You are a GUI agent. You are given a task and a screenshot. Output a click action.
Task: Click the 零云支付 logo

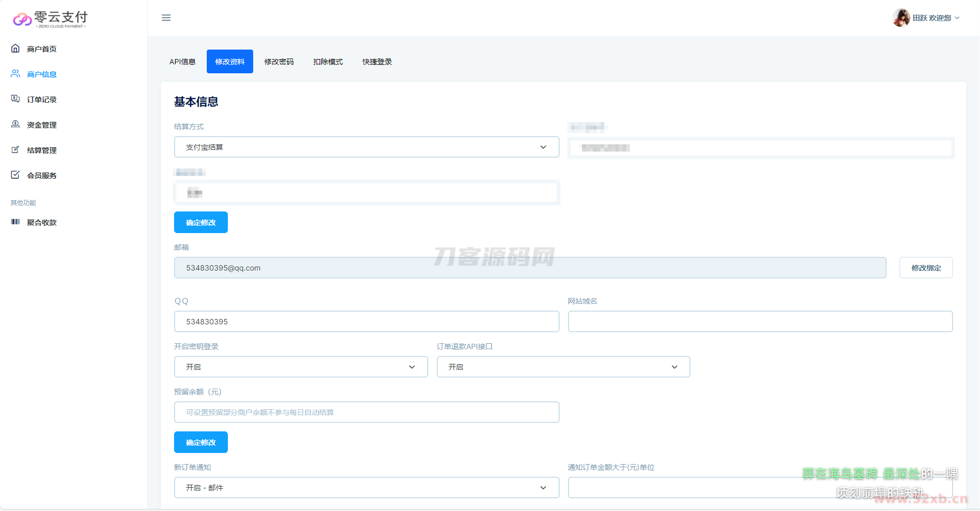[50, 19]
